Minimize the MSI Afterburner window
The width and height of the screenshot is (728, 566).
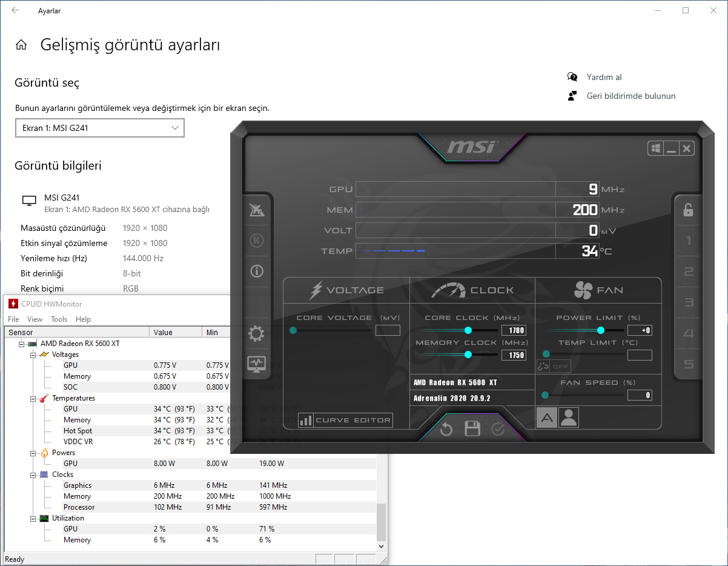(x=671, y=148)
